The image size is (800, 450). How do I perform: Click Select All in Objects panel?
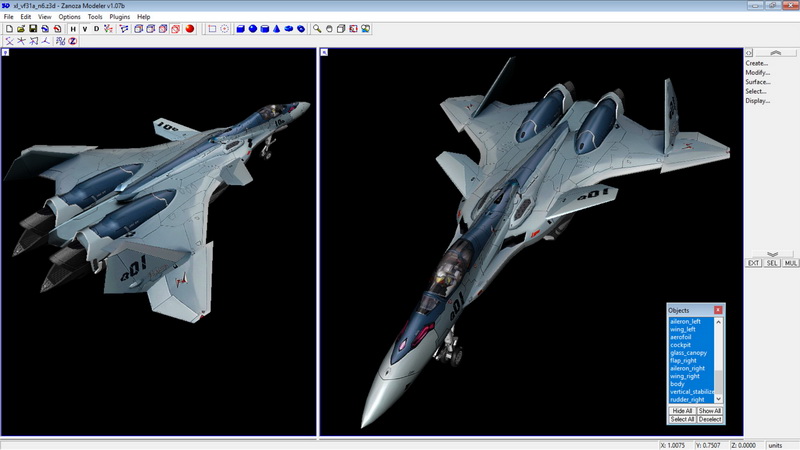tap(682, 419)
